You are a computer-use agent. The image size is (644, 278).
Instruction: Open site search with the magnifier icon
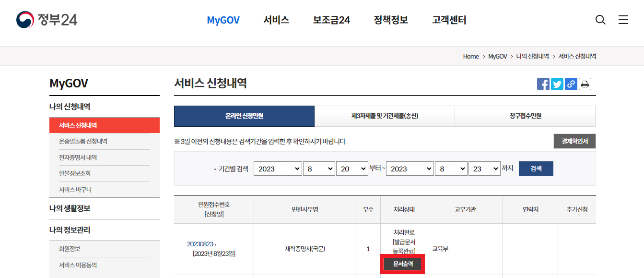pyautogui.click(x=600, y=20)
